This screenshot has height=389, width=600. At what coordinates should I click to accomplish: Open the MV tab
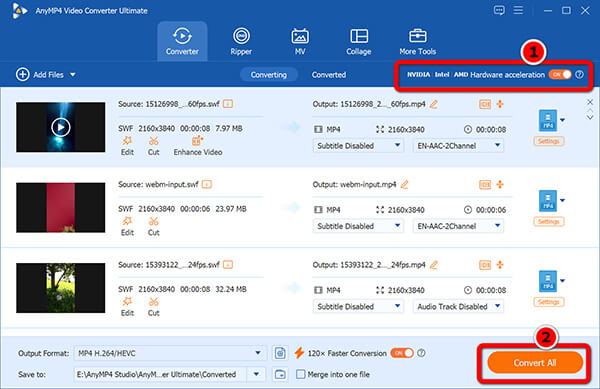point(300,41)
